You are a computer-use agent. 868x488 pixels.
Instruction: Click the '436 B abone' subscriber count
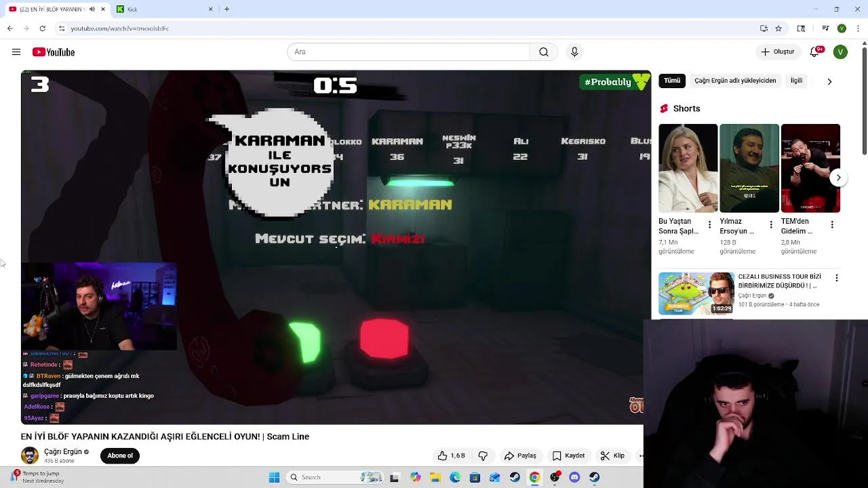pos(59,461)
